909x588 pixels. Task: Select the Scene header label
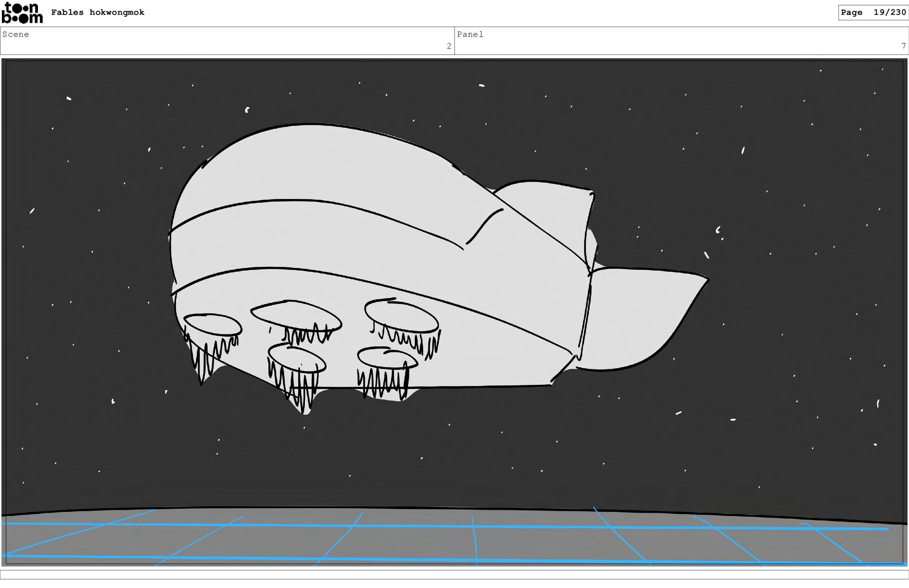[16, 35]
